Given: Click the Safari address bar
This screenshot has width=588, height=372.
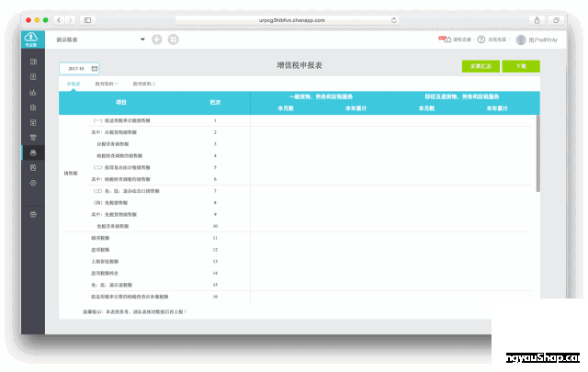Looking at the screenshot, I should click(x=288, y=20).
